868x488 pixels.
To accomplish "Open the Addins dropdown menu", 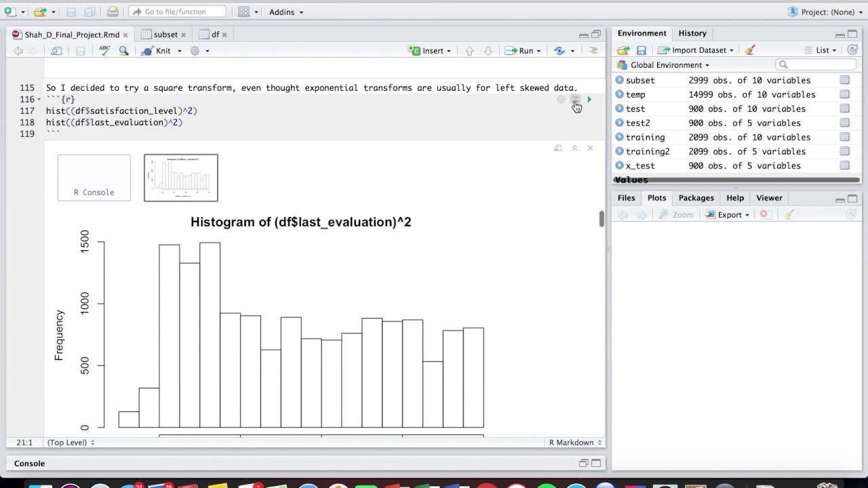I will (286, 12).
